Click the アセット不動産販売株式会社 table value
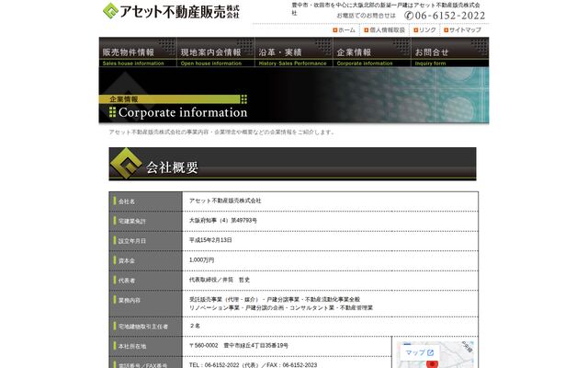Viewport: 588px width, 368px height. 225,201
